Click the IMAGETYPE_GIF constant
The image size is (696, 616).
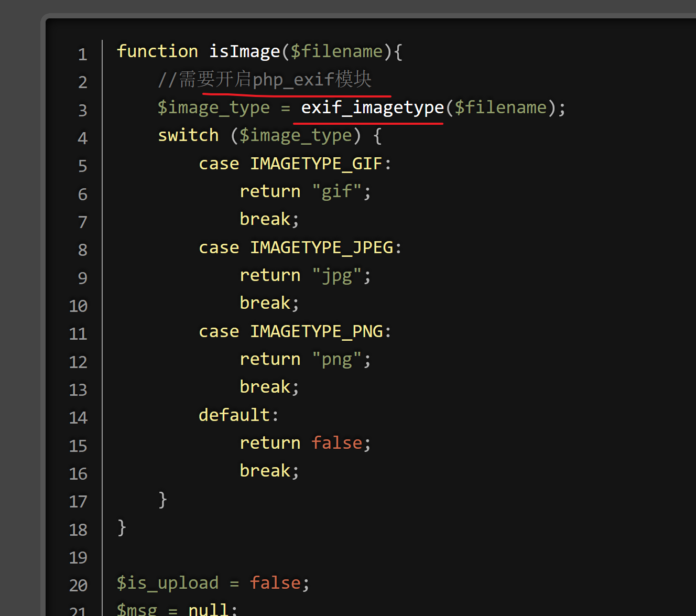[x=316, y=164]
